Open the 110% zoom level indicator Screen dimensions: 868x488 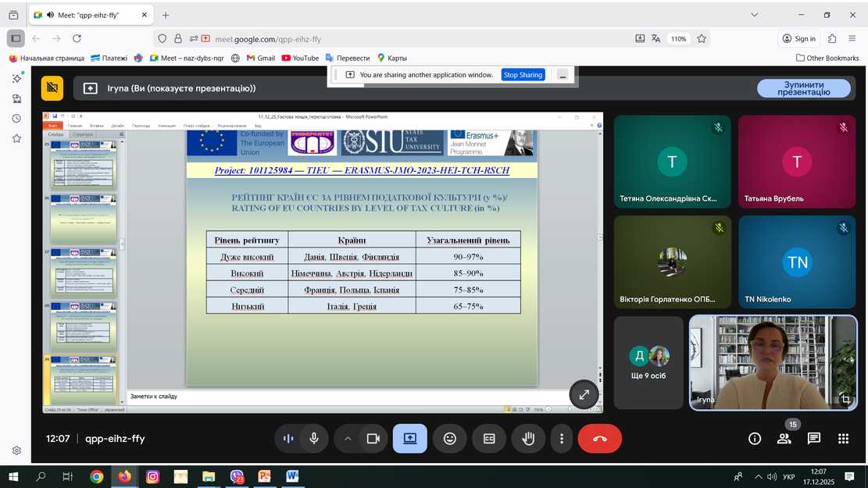pyautogui.click(x=678, y=39)
